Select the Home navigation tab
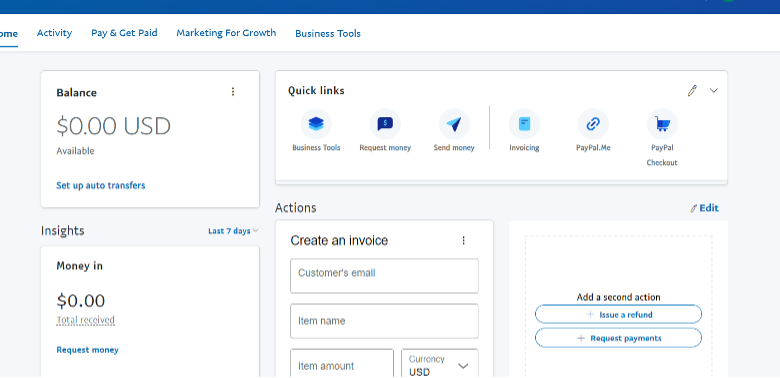Screen dimensions: 780x378 8,34
